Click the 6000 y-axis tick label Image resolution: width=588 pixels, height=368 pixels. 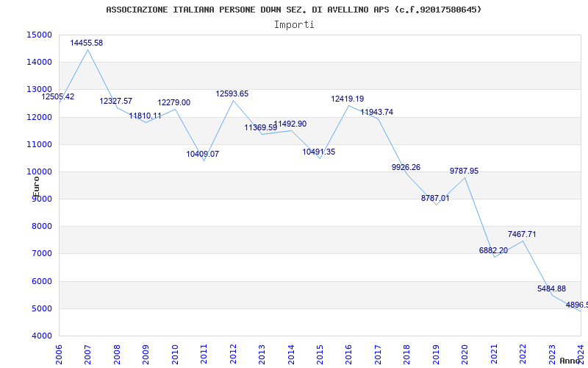tap(41, 282)
